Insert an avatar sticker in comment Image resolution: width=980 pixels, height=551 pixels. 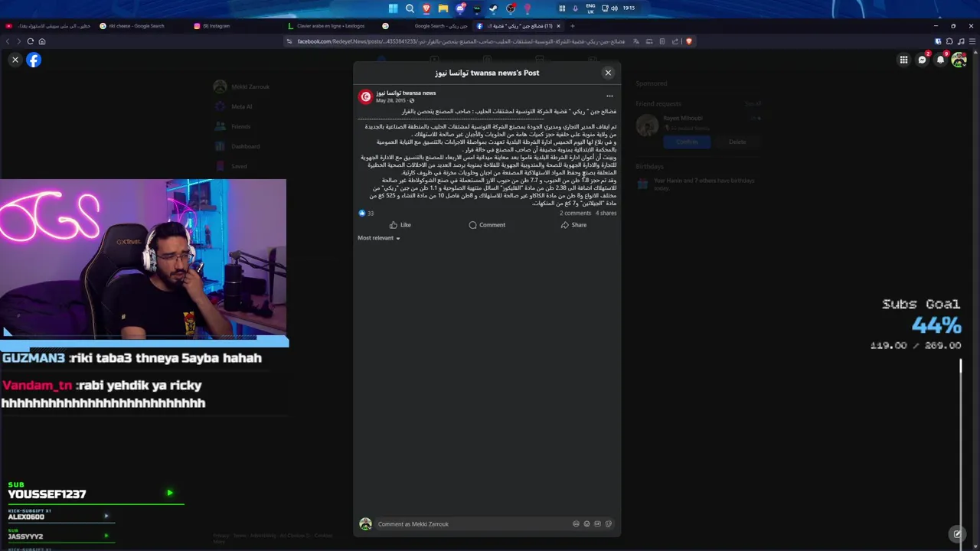point(576,524)
